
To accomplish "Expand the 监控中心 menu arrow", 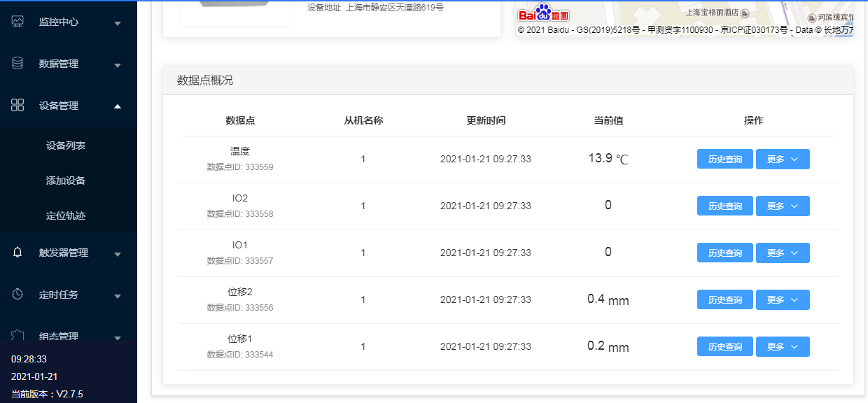I will click(118, 23).
